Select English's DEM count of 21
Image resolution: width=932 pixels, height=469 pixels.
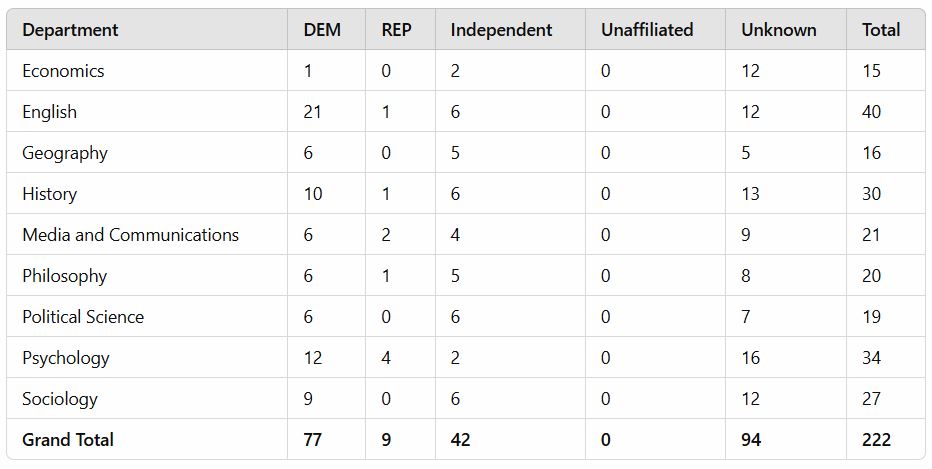[313, 112]
